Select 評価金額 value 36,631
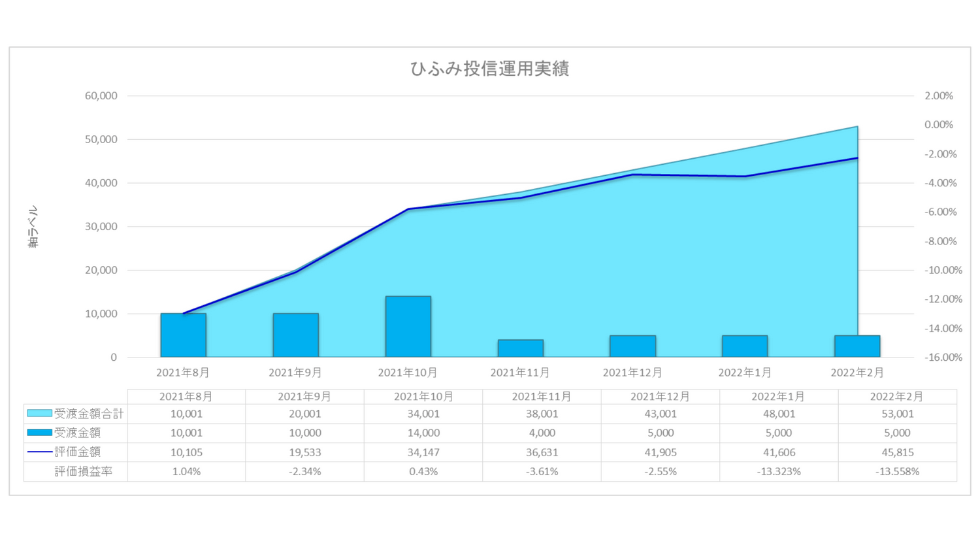Viewport: 980px width, 551px height. [542, 452]
